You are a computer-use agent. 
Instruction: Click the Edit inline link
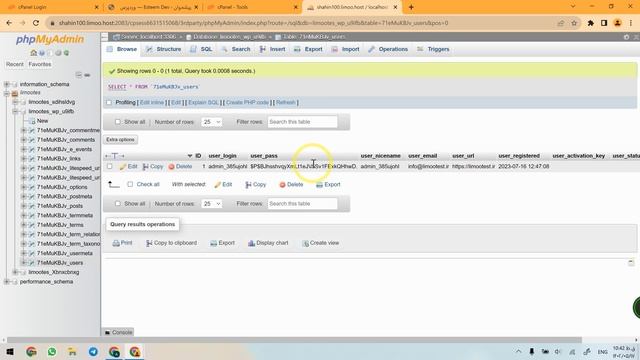(x=151, y=102)
